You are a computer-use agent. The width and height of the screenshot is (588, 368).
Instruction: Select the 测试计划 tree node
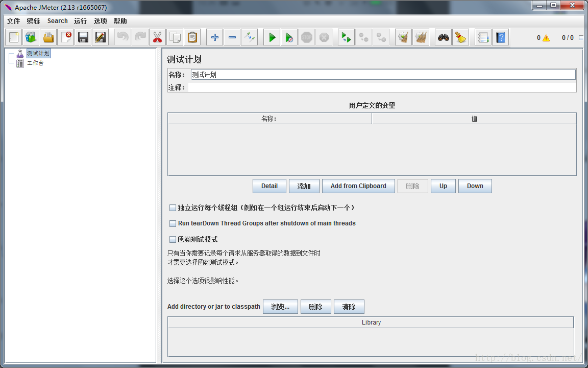[x=38, y=53]
